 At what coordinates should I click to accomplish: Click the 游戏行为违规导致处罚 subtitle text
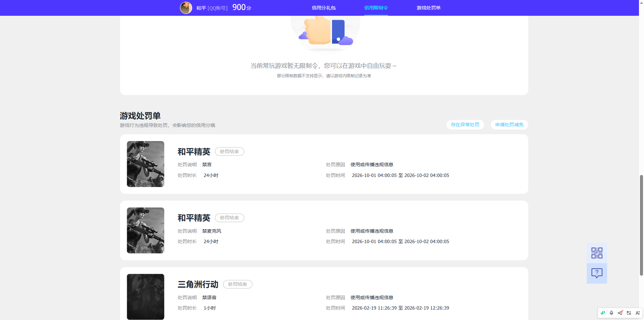pos(167,125)
